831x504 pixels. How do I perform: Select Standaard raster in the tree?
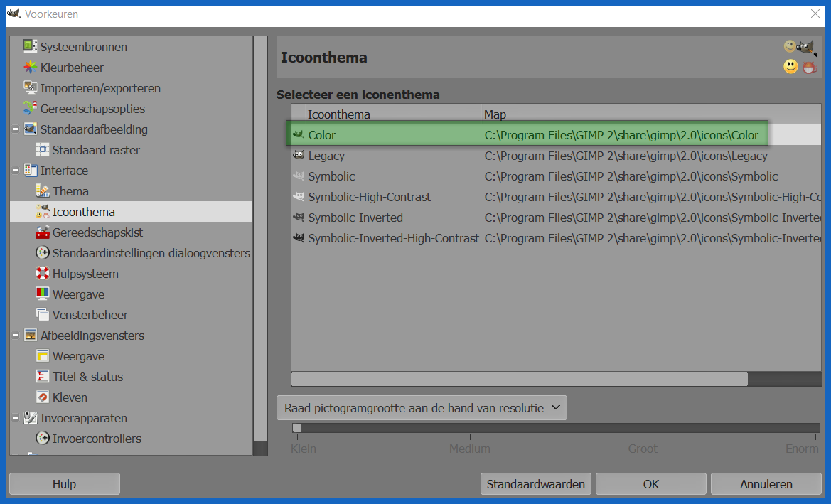(x=96, y=150)
